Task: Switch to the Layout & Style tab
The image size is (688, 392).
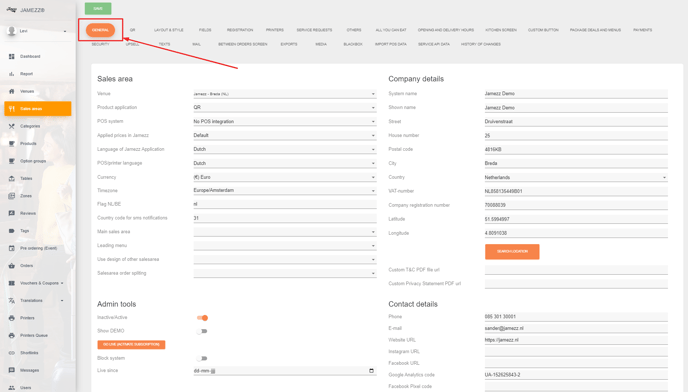Action: pyautogui.click(x=168, y=30)
